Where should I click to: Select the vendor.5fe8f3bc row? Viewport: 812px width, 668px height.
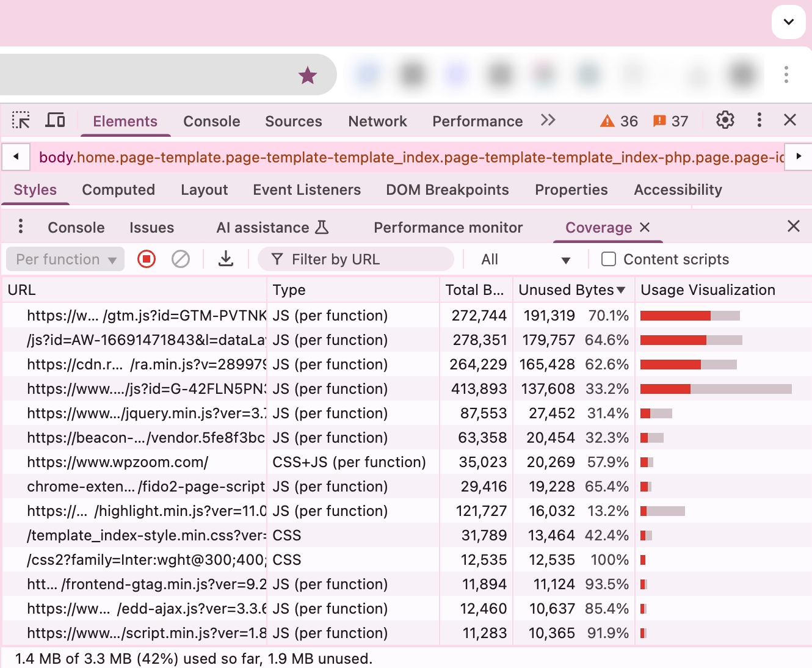tap(407, 438)
